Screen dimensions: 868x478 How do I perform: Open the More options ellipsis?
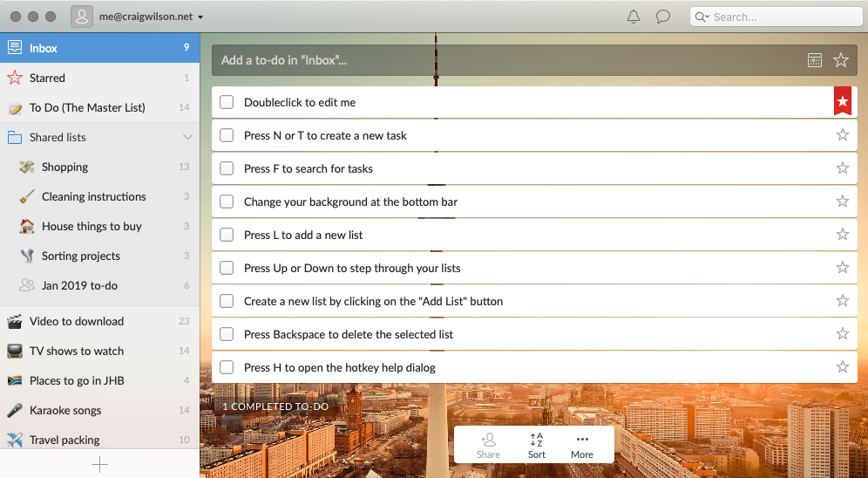click(x=582, y=445)
